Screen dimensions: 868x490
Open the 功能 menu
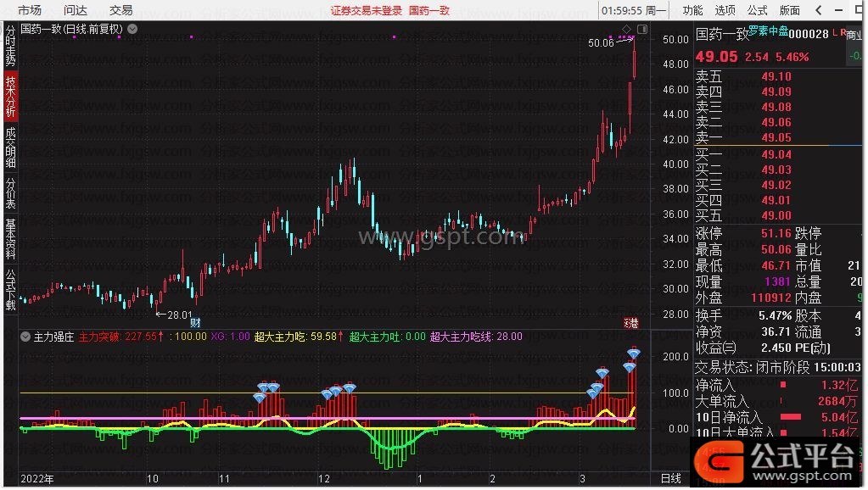[x=692, y=10]
